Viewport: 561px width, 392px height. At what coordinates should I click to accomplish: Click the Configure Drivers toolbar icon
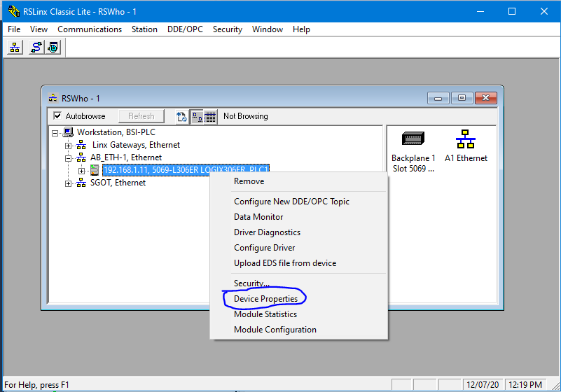36,47
